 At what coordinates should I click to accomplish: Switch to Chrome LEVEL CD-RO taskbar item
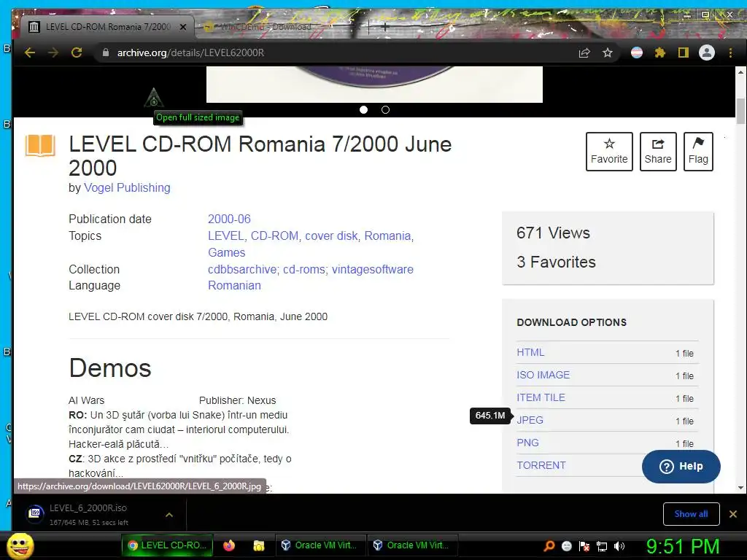point(167,545)
